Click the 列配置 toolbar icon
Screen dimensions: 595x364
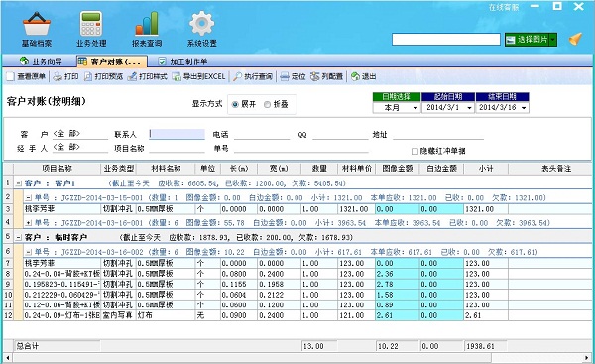314,77
